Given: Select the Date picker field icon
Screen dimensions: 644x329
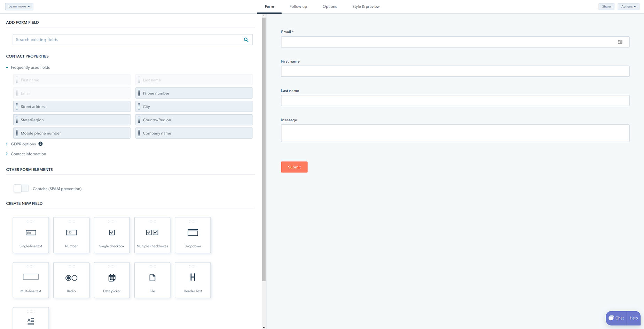Looking at the screenshot, I should click(112, 278).
